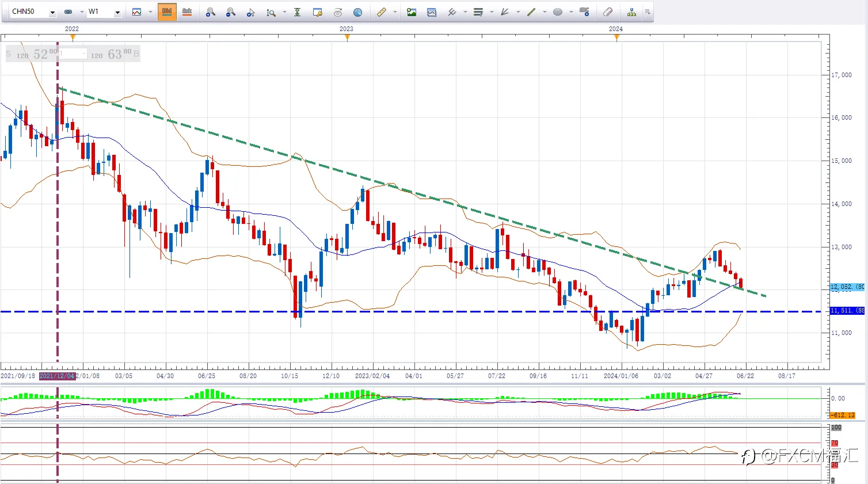Click the -612.13 MACD value label
The width and height of the screenshot is (868, 484).
pos(843,415)
